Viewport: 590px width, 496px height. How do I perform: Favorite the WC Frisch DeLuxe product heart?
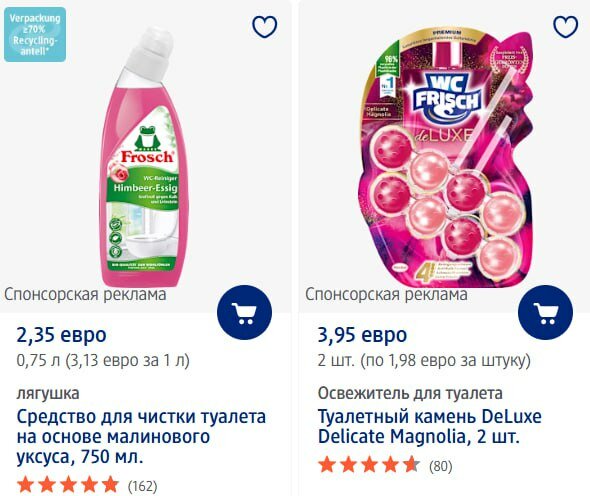click(x=566, y=26)
